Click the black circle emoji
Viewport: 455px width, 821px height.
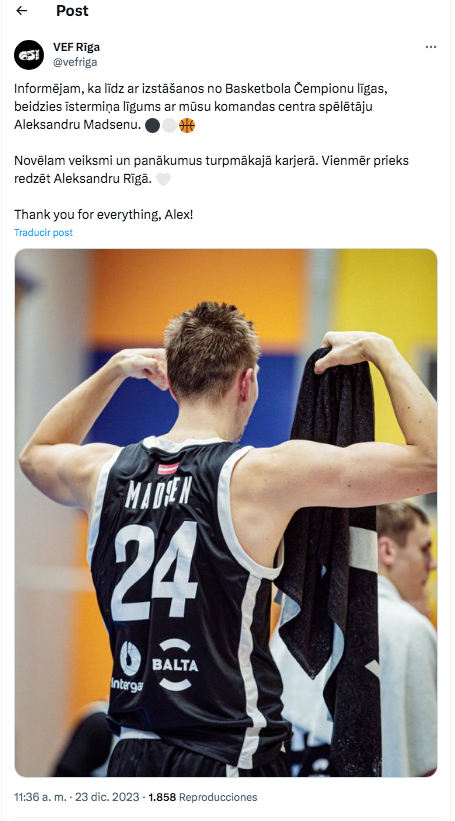(152, 126)
